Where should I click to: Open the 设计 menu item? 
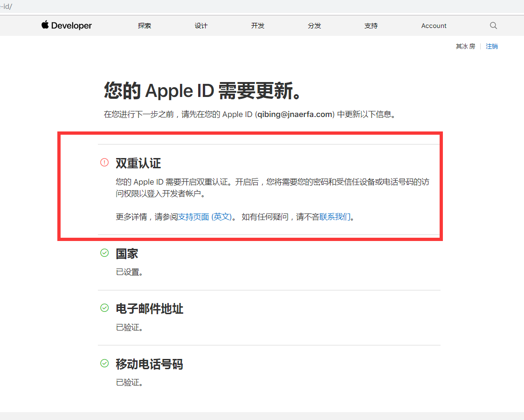point(201,26)
